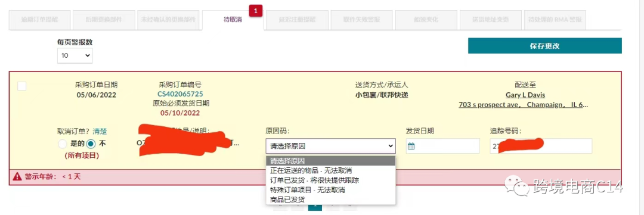Tick the checkbox for order CS402065725
Image resolution: width=644 pixels, height=215 pixels.
pos(22,86)
